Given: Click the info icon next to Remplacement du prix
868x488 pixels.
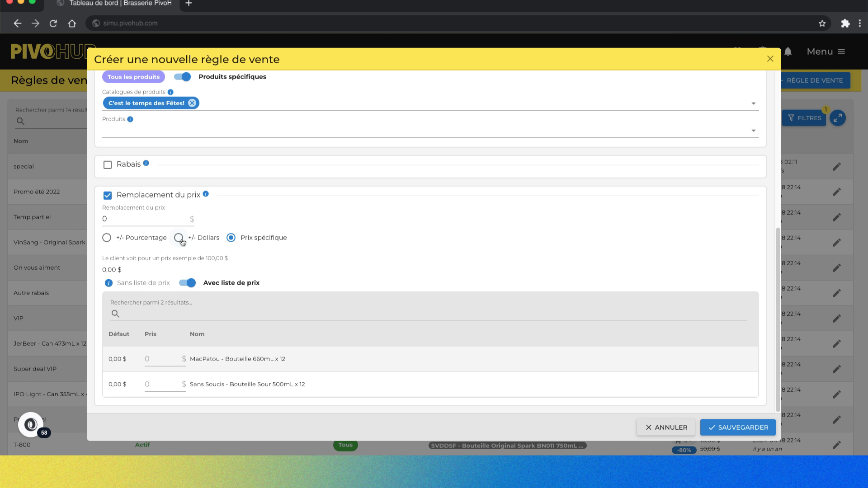Looking at the screenshot, I should coord(206,194).
